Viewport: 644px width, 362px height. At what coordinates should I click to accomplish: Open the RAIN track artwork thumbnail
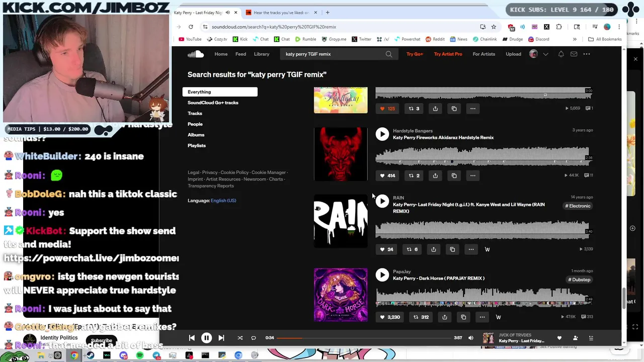341,221
